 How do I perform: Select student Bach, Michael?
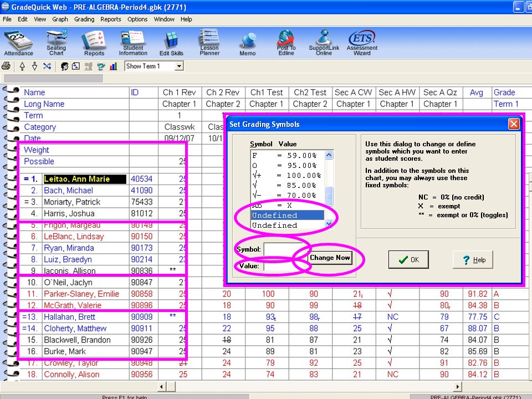tap(69, 190)
